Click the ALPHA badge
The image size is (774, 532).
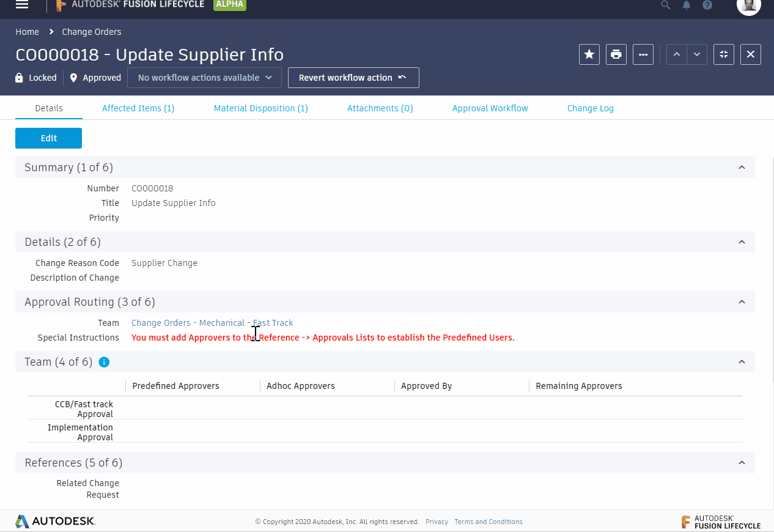230,4
